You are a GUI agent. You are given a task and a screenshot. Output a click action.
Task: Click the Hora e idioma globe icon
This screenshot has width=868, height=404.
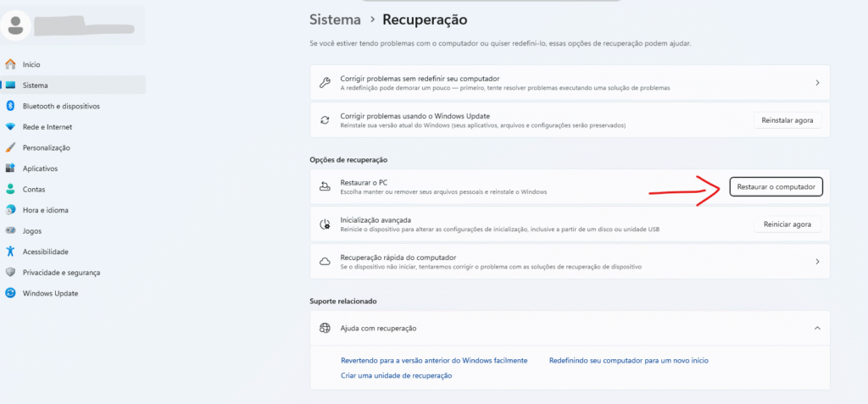coord(10,210)
